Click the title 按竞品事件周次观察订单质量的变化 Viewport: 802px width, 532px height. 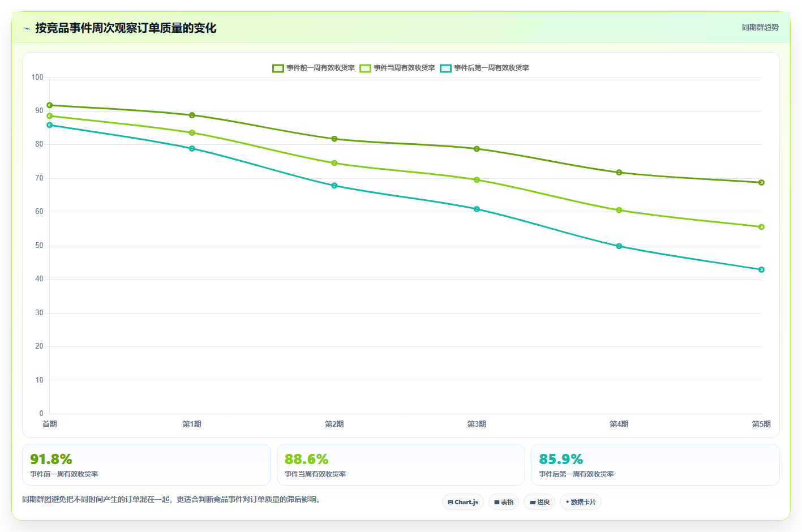(126, 28)
